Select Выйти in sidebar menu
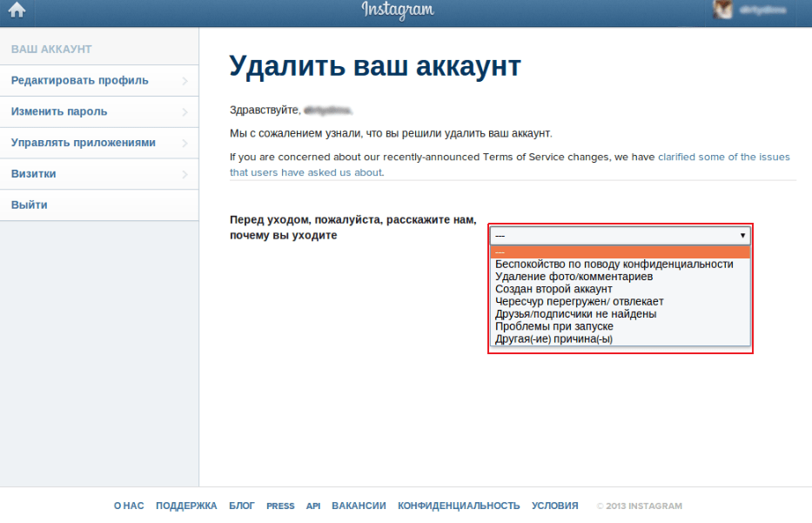812x523 pixels. (99, 205)
